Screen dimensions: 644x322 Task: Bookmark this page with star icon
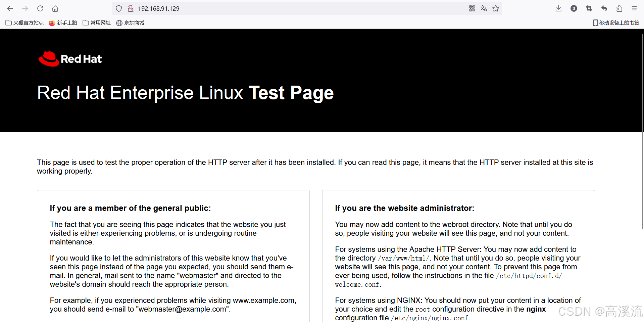pyautogui.click(x=496, y=8)
